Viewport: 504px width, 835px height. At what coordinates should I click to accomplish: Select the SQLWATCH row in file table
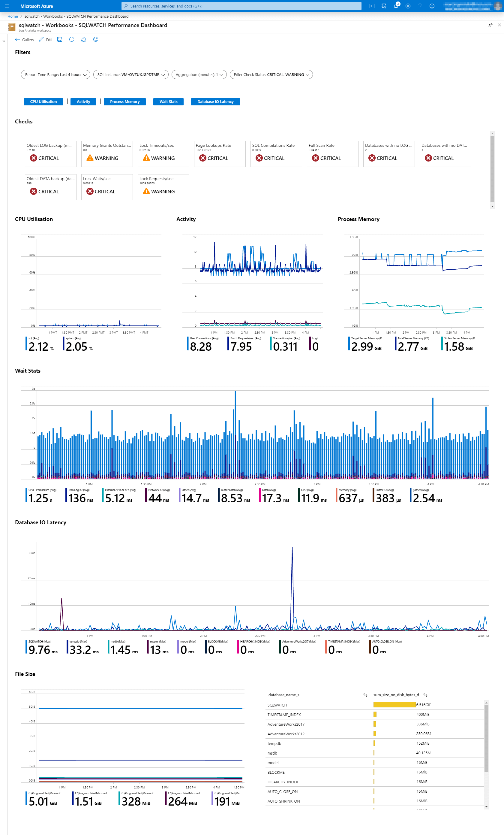pos(375,705)
